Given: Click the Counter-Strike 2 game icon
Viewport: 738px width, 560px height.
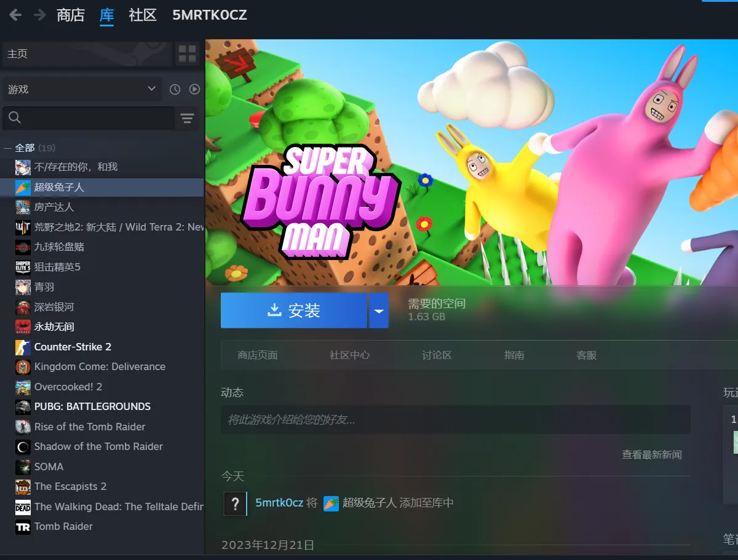Looking at the screenshot, I should [x=23, y=347].
